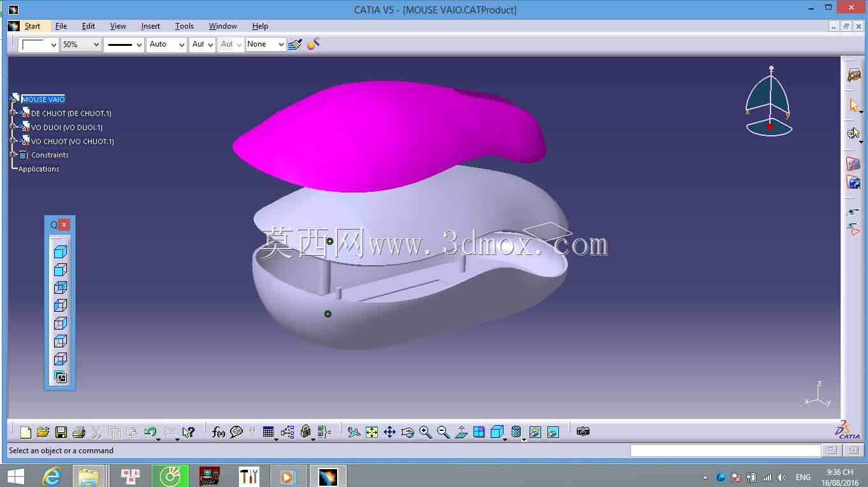Open the Help menu
This screenshot has height=487, width=868.
point(260,26)
